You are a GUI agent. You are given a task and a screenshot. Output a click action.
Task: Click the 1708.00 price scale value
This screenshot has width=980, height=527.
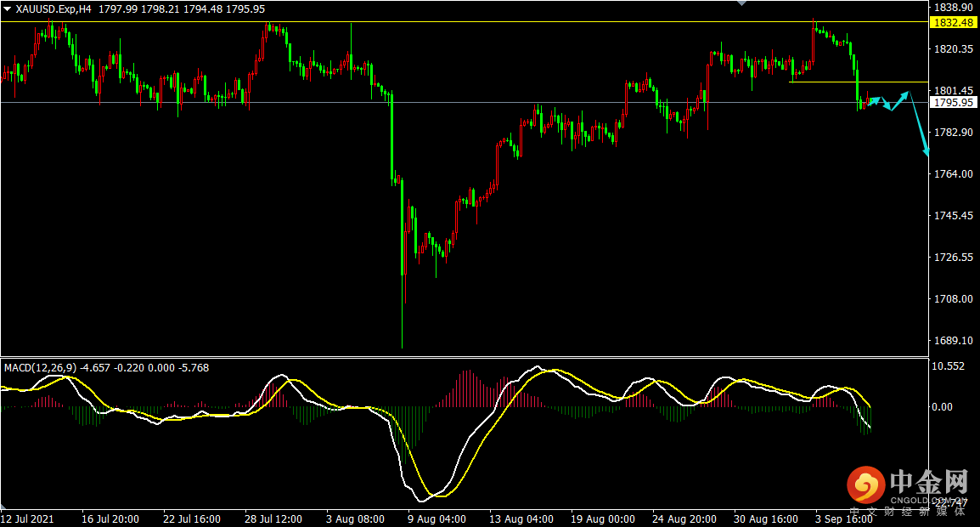tap(953, 298)
